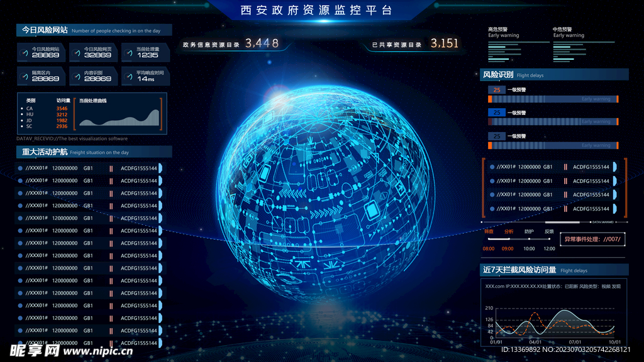Select the bullet dot beside CA
This screenshot has width=644, height=362.
(x=22, y=109)
